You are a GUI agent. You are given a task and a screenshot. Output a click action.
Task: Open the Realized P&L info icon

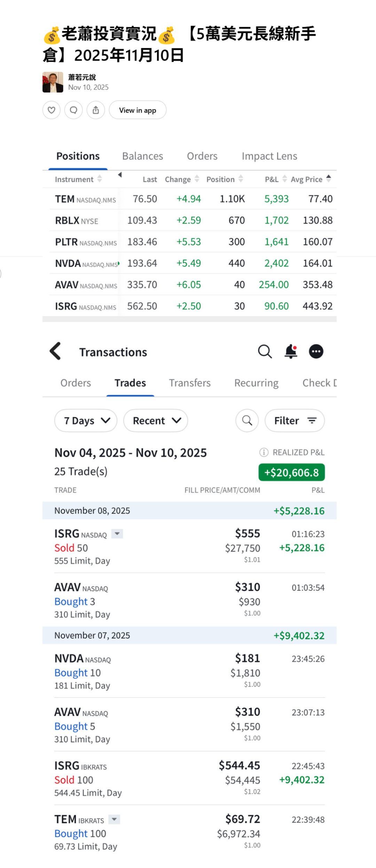coord(264,452)
